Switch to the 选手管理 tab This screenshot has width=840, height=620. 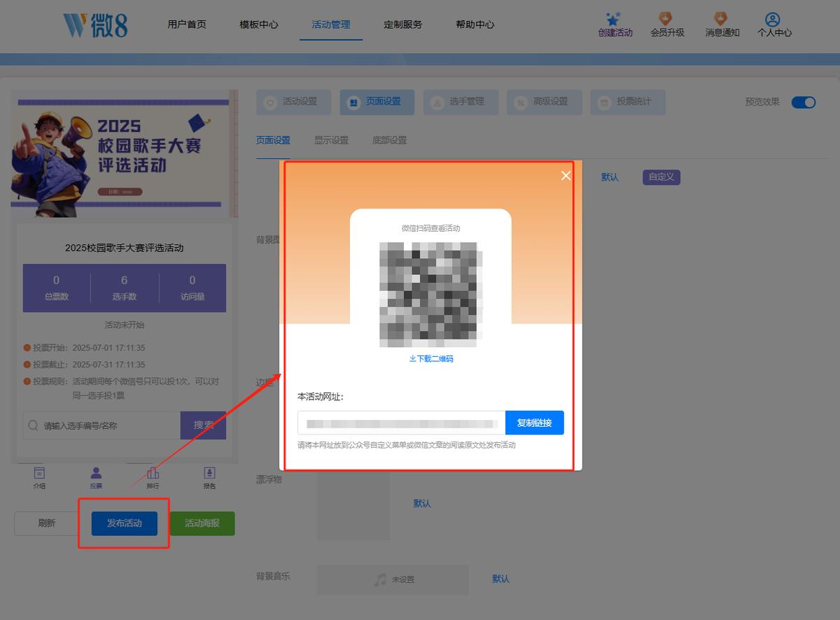460,102
